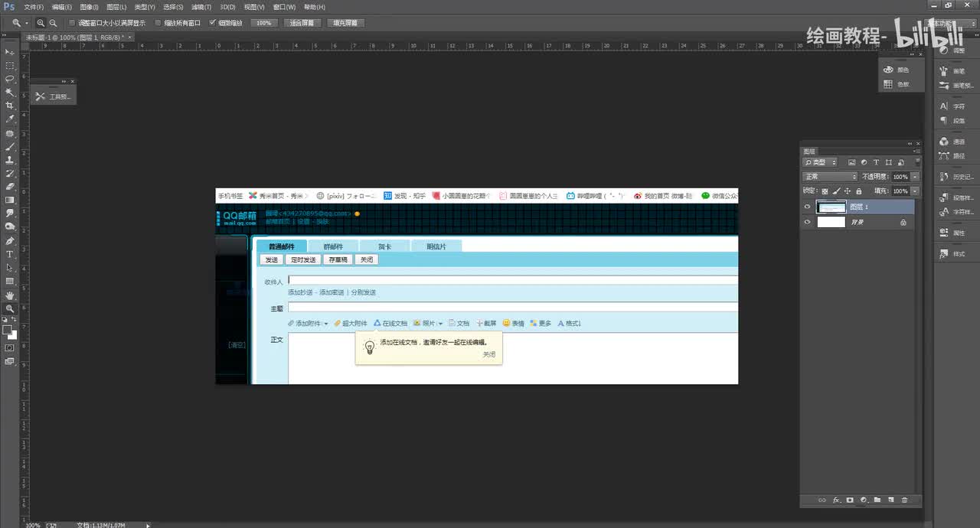Click the 100% zoom button

point(264,23)
